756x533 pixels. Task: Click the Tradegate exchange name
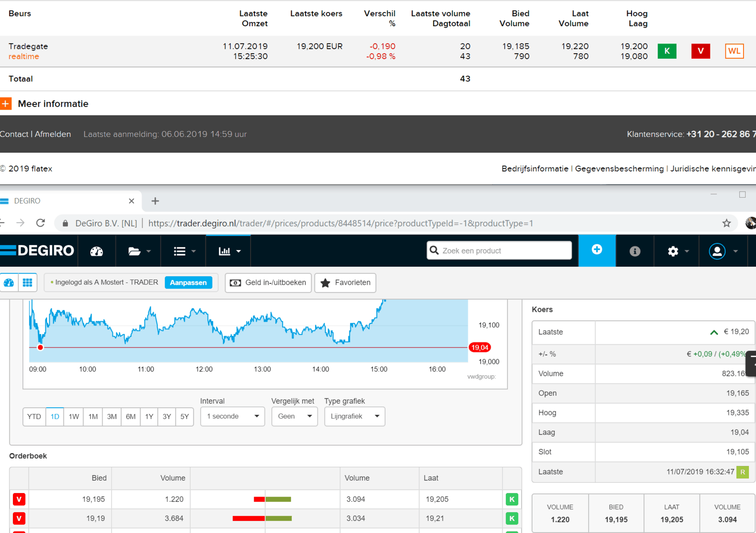pos(28,46)
